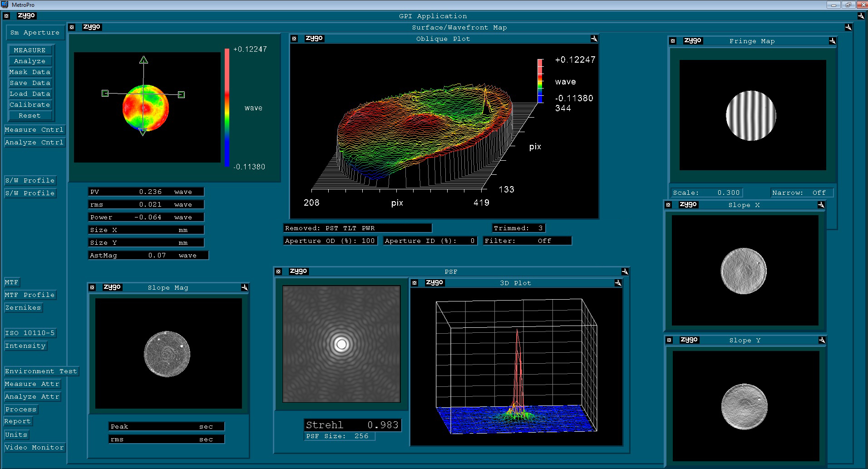Click Surface/Wavefront Map window menu box icon
Image resolution: width=868 pixels, height=469 pixels.
[72, 27]
